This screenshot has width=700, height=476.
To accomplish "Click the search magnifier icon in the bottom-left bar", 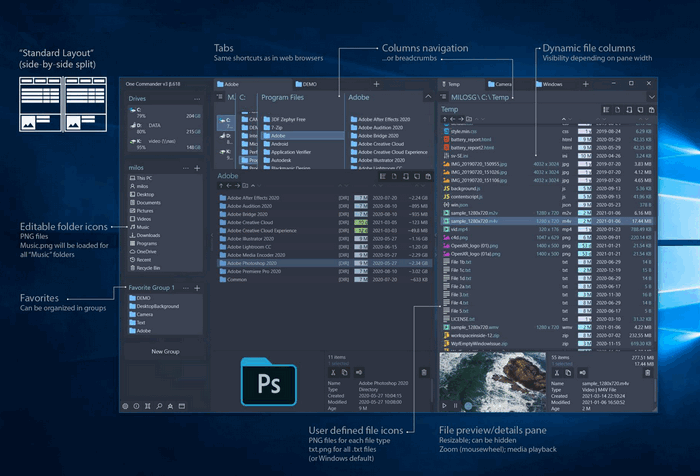I will (x=159, y=406).
